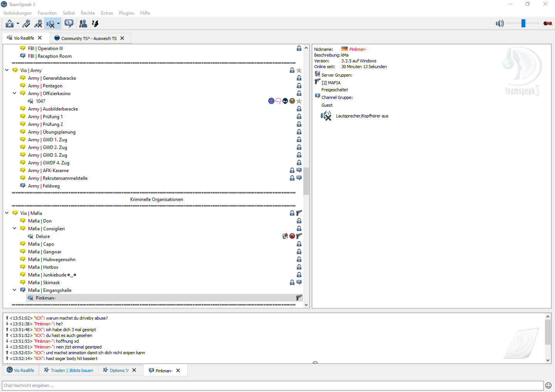Screen dimensions: 555x392
Task: Click the lock icon on Army | Pentagon
Action: pyautogui.click(x=299, y=86)
